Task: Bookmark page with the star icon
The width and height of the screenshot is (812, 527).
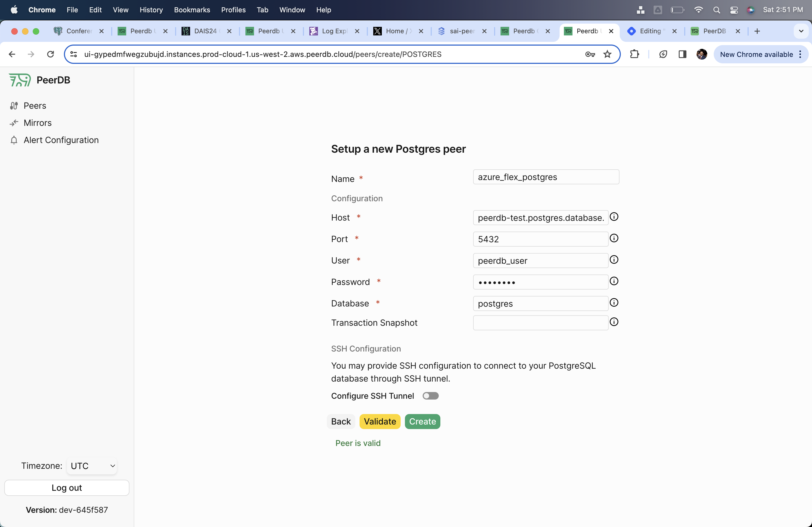Action: pyautogui.click(x=607, y=54)
